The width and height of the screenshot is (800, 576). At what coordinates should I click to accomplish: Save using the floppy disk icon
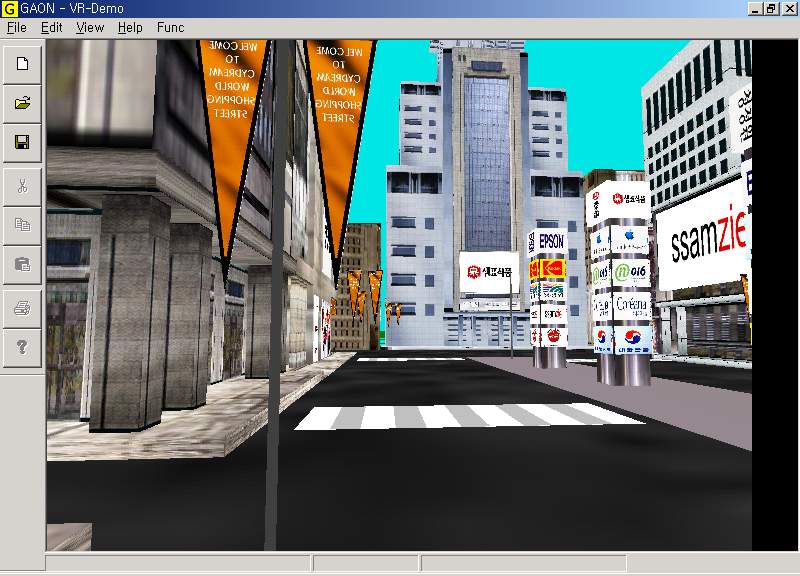[x=22, y=142]
